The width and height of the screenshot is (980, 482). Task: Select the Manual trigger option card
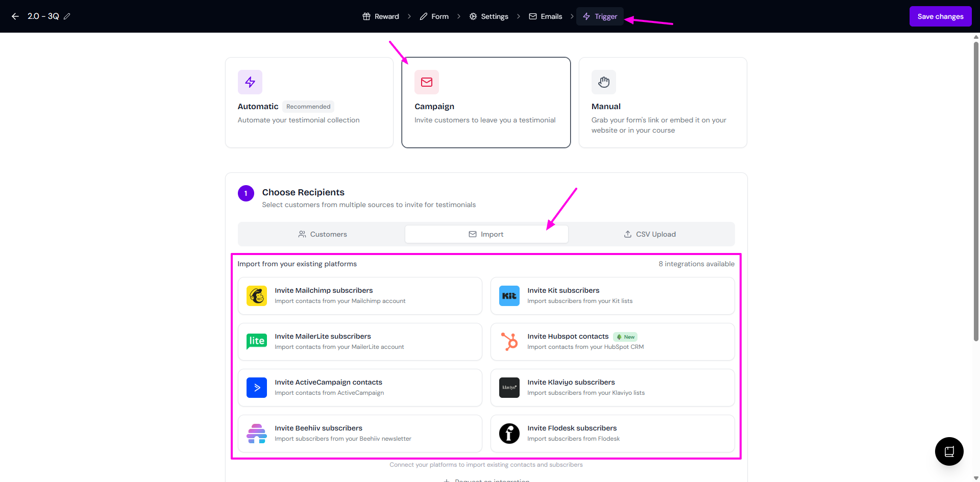[663, 103]
